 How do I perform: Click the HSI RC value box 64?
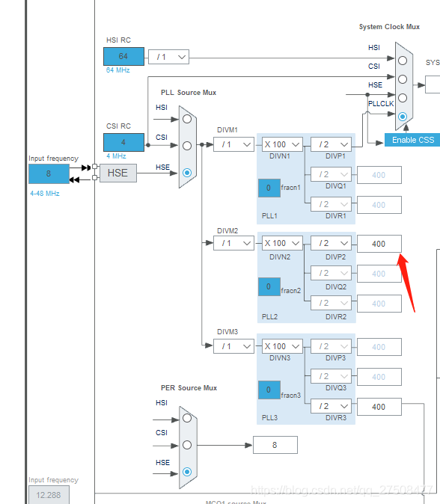[x=123, y=57]
